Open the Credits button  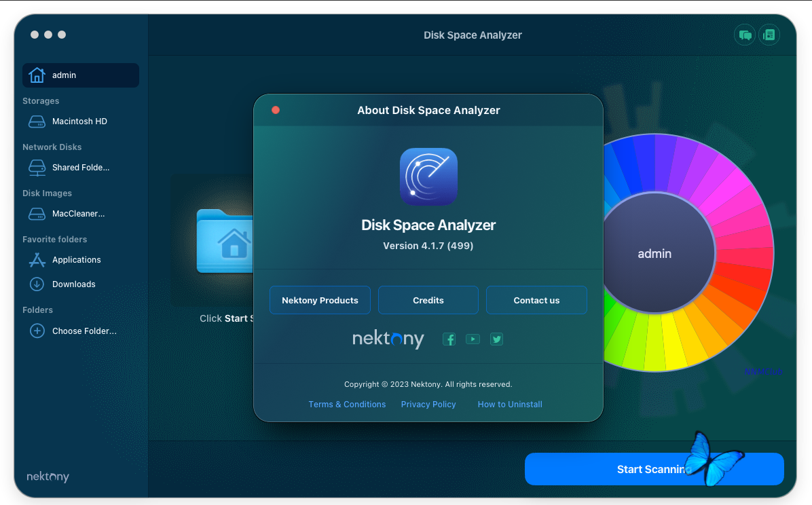tap(428, 300)
